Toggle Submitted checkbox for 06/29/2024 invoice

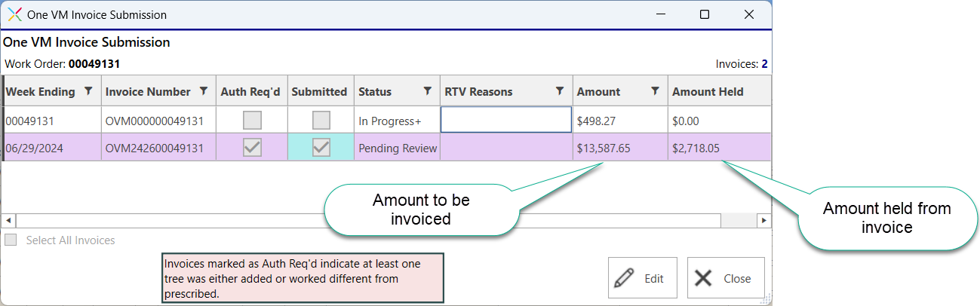coord(321,148)
